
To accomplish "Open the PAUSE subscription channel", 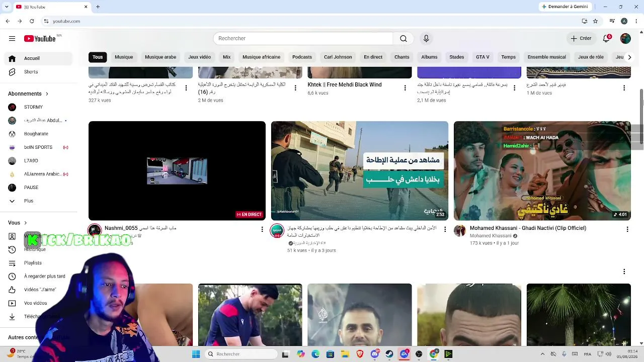I will [x=31, y=188].
